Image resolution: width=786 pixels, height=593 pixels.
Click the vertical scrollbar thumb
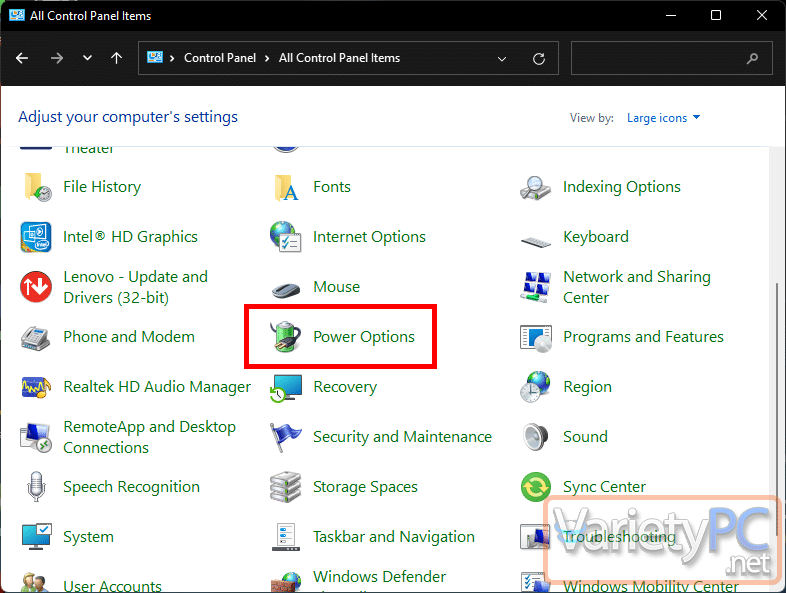tap(777, 409)
